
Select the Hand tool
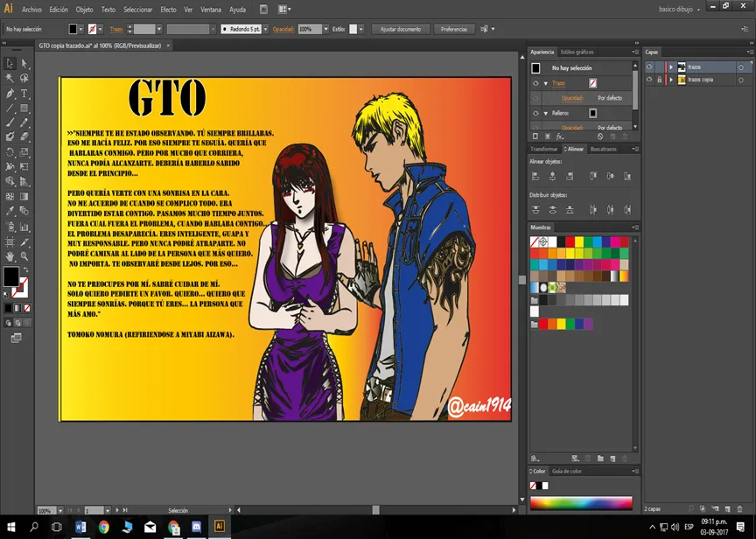pyautogui.click(x=10, y=256)
